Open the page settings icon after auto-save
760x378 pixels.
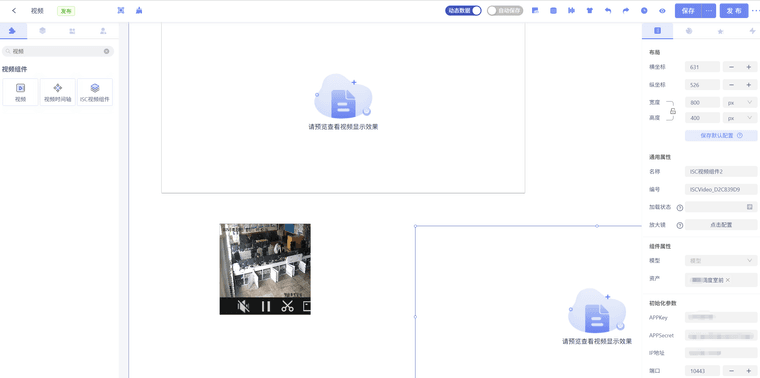(x=535, y=11)
